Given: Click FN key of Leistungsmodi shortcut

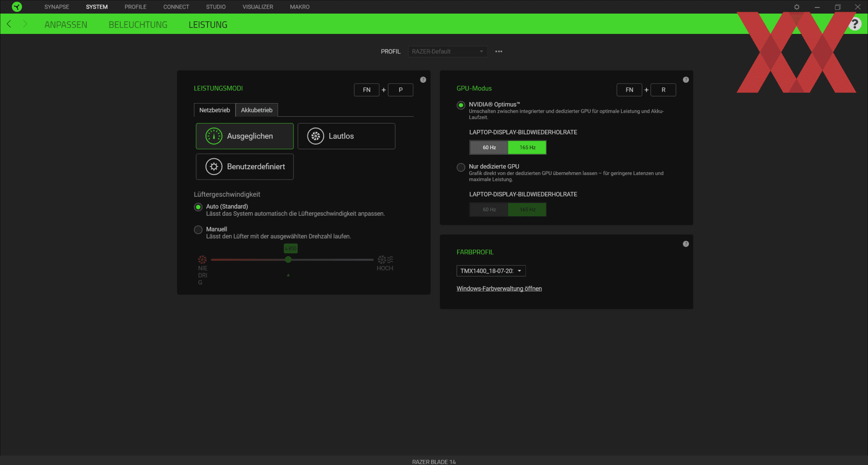Looking at the screenshot, I should [367, 90].
